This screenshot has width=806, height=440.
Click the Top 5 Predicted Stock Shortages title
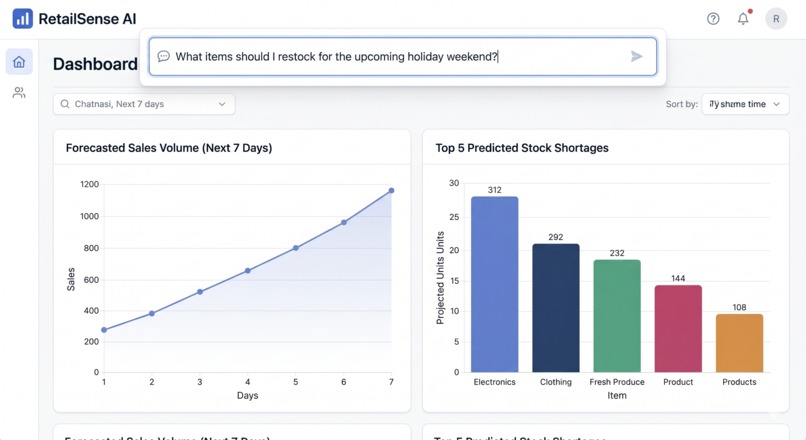click(522, 148)
